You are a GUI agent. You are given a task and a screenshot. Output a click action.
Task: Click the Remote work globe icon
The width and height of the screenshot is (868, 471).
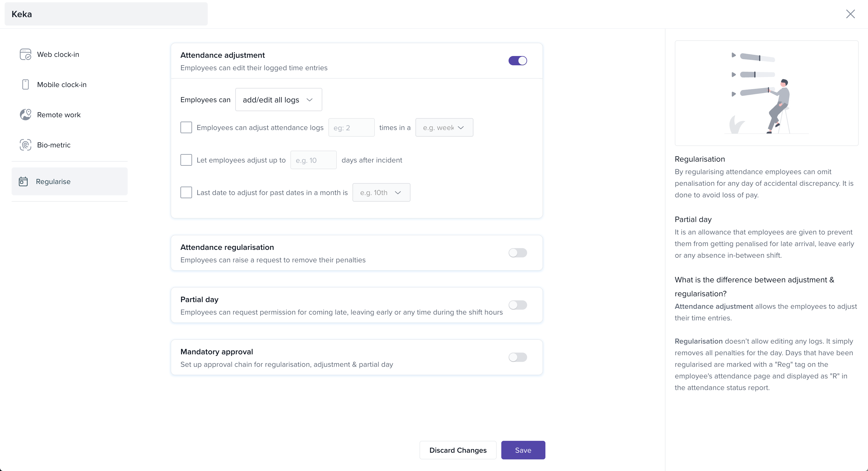tap(25, 115)
